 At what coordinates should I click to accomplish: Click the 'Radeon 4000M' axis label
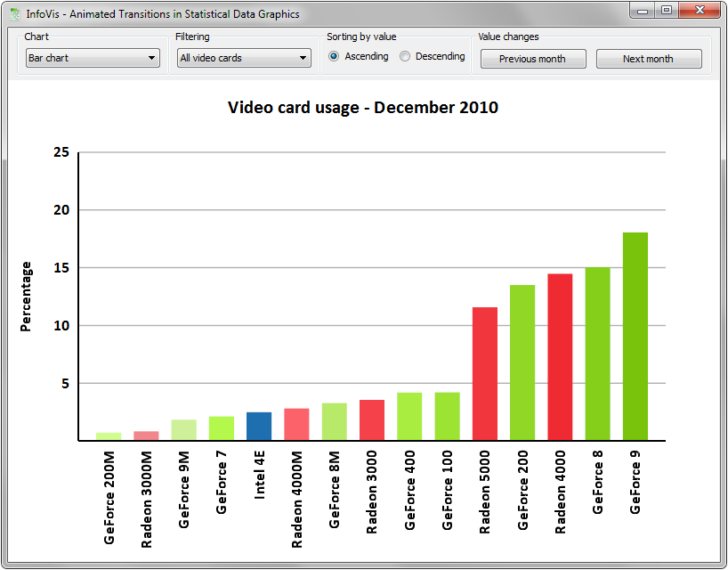[x=296, y=500]
